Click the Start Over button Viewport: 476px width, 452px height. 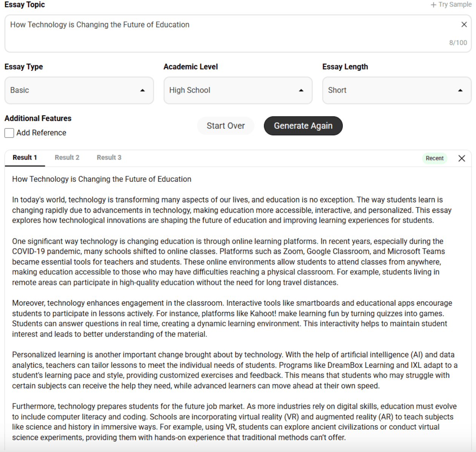226,126
